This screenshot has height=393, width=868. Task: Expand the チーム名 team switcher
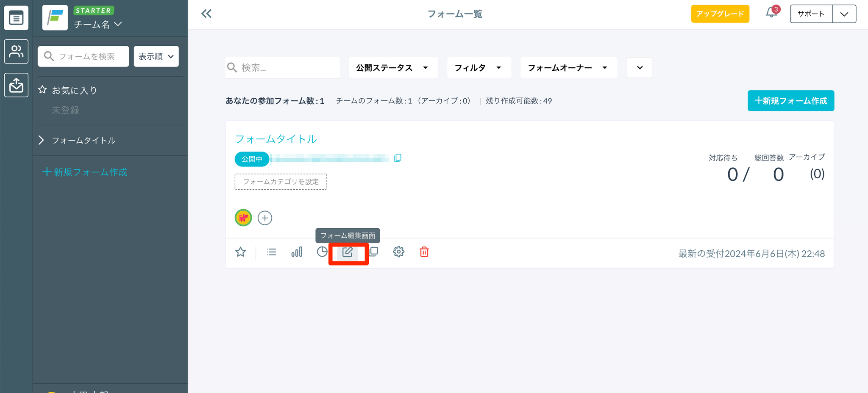click(98, 25)
